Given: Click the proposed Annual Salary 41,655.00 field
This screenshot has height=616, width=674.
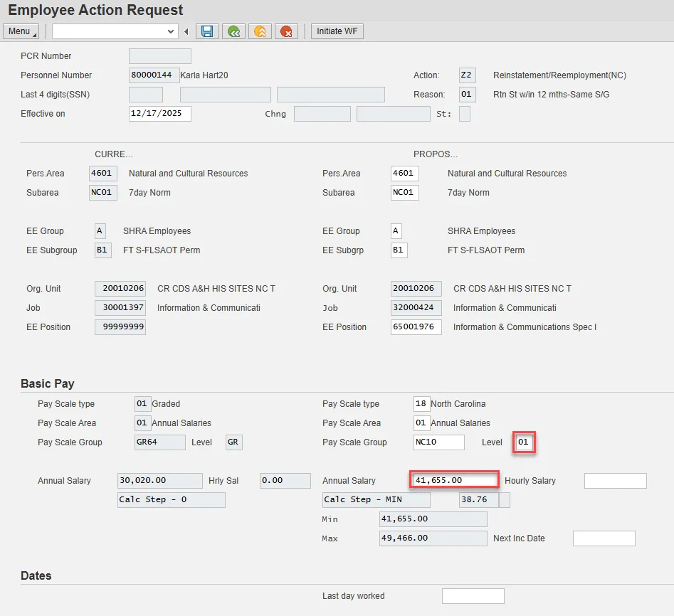Looking at the screenshot, I should click(x=454, y=481).
